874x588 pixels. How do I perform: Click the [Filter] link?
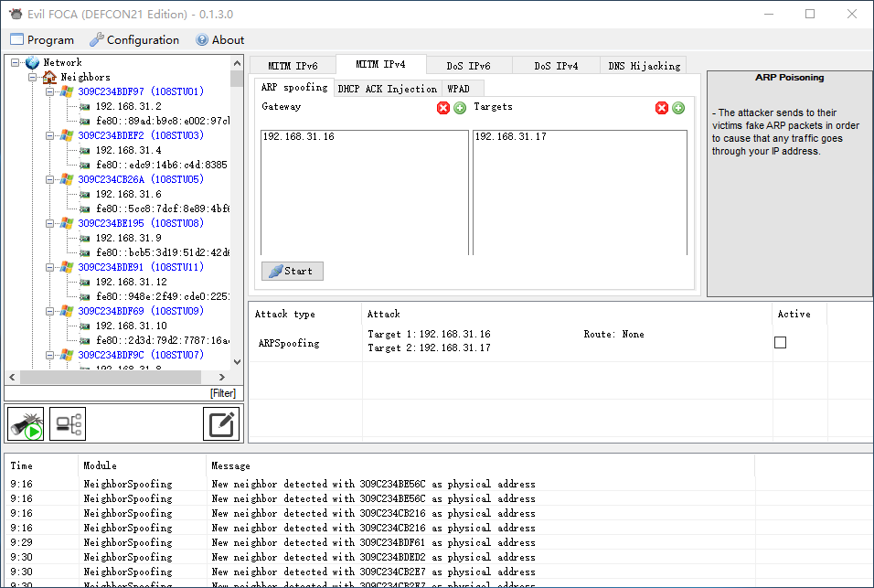[x=223, y=393]
